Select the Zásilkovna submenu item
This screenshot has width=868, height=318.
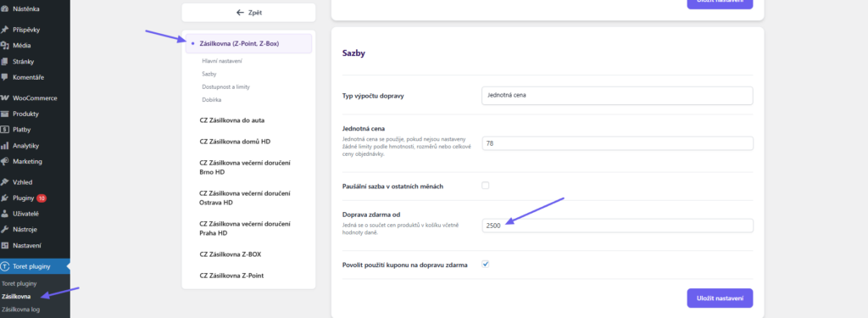pyautogui.click(x=16, y=297)
